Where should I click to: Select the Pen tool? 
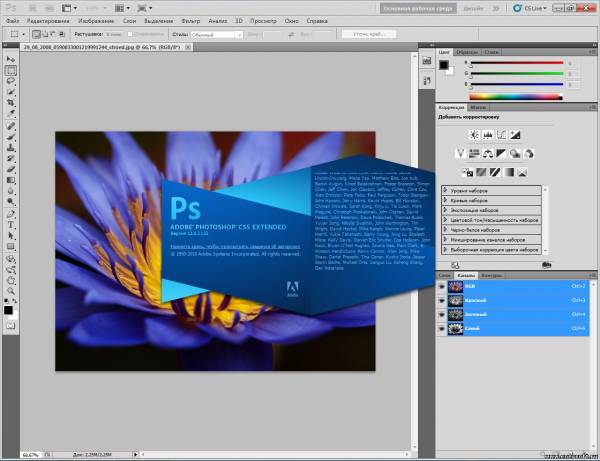coord(11,214)
